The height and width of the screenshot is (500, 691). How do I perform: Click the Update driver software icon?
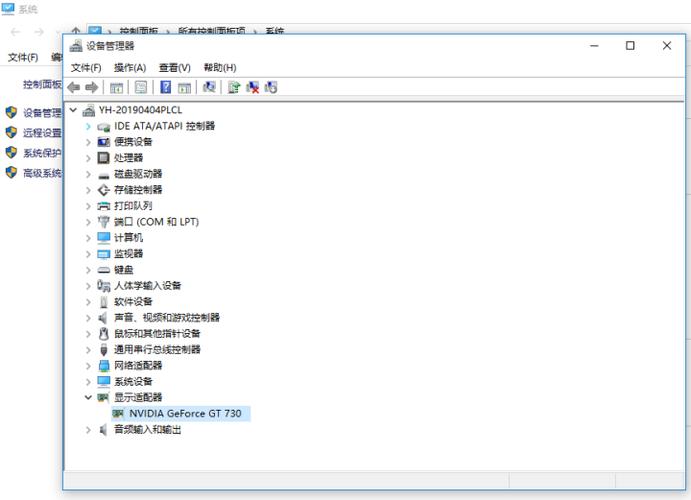234,87
